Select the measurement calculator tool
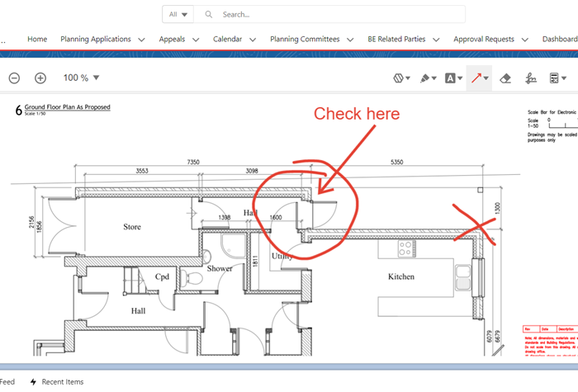 coord(556,78)
